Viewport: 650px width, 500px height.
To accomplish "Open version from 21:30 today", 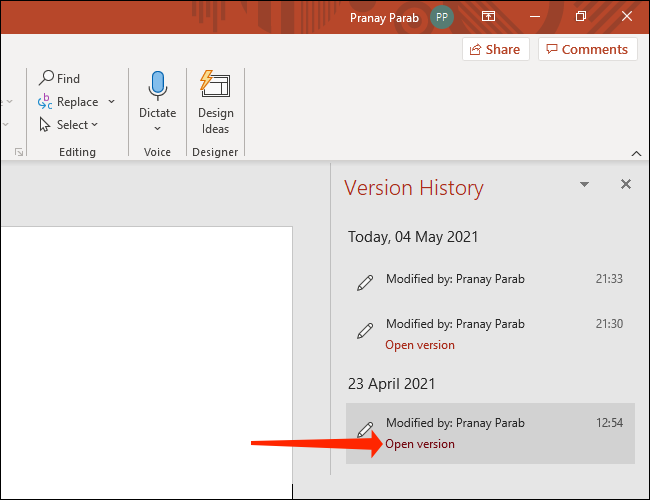I will click(420, 345).
